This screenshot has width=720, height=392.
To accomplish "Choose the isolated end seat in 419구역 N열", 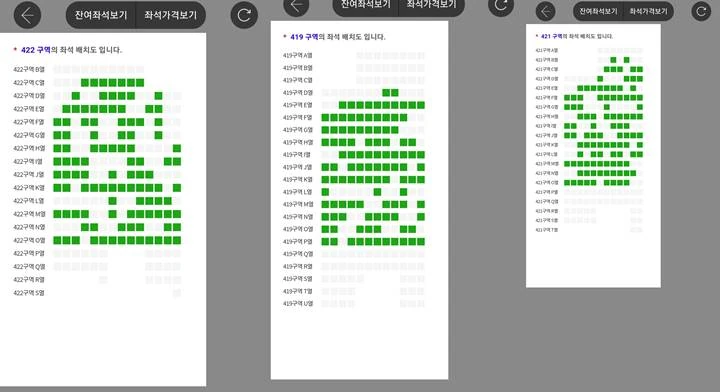I will click(x=421, y=217).
